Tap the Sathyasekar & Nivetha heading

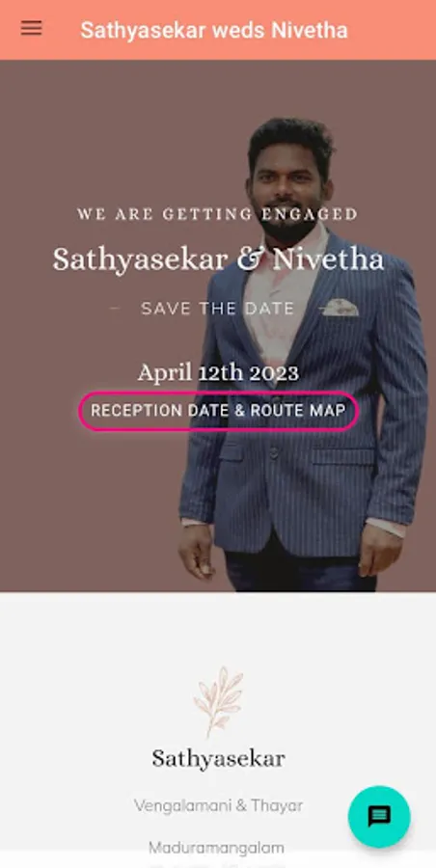[218, 259]
